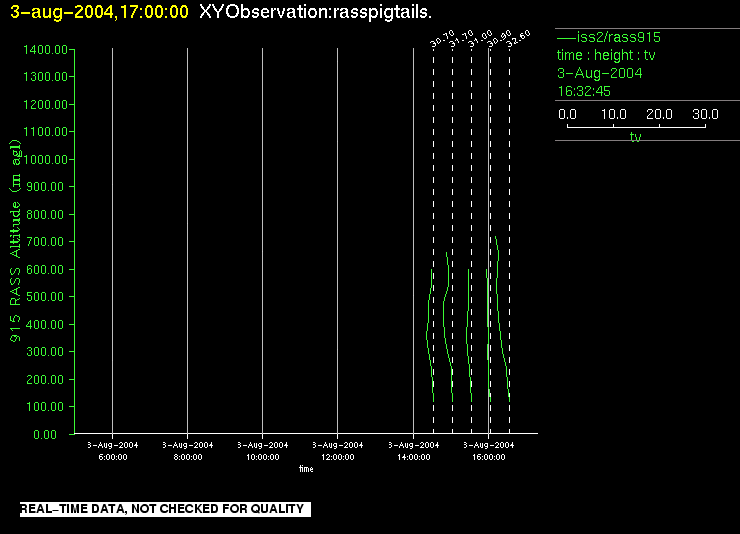The height and width of the screenshot is (534, 740).
Task: Click the '1400.00' altitude axis label
Action: pyautogui.click(x=45, y=50)
